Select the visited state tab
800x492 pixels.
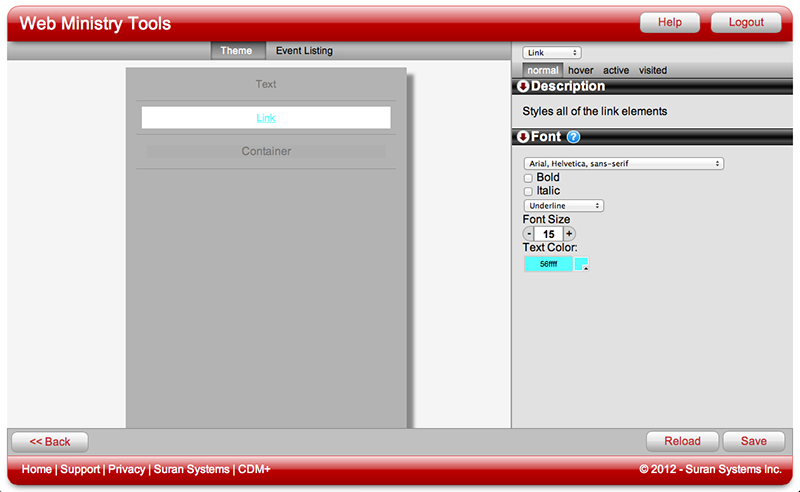click(x=653, y=71)
